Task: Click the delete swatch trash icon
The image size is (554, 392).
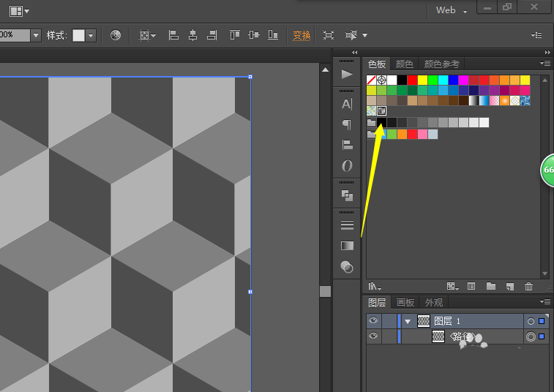Action: pos(528,286)
